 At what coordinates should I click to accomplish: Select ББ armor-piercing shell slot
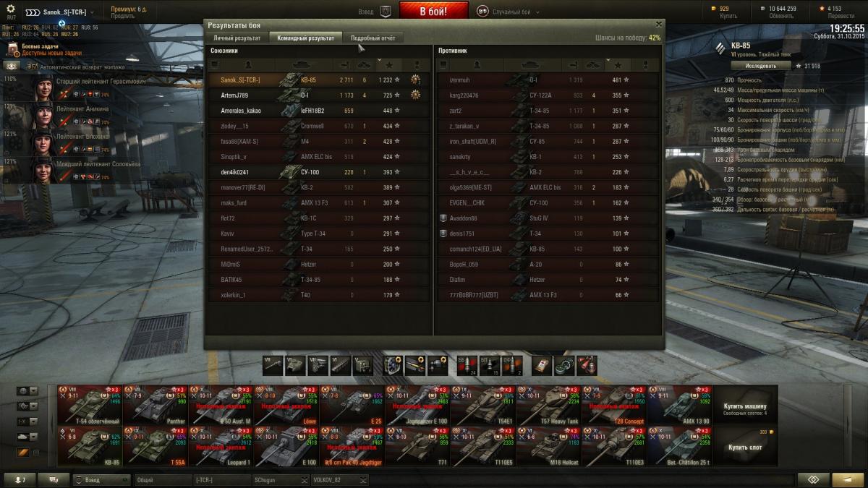point(467,365)
